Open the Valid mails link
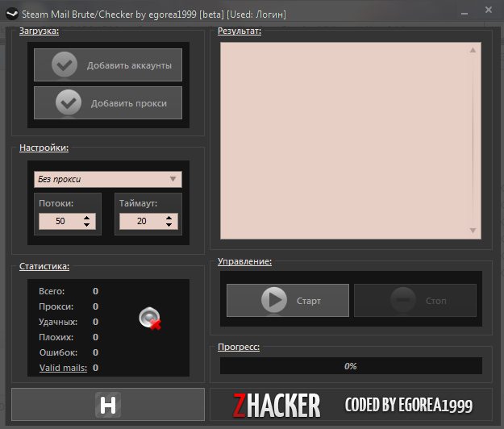504x429 pixels. (63, 368)
